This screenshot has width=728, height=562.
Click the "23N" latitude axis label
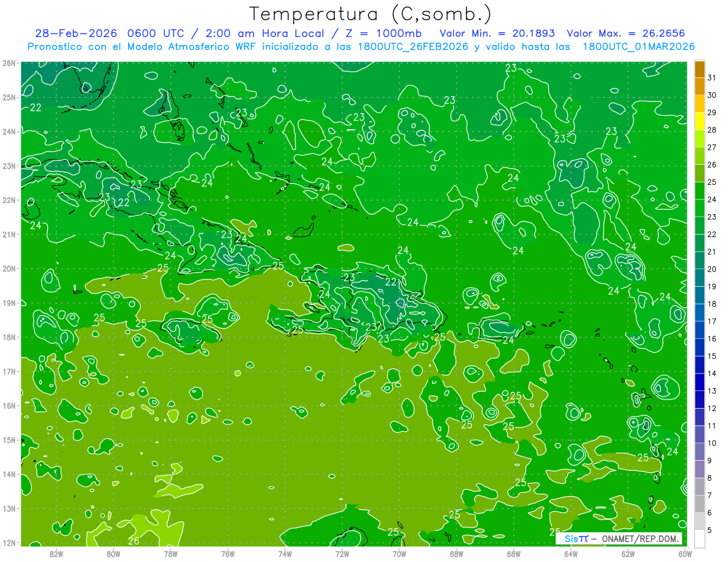coord(9,166)
